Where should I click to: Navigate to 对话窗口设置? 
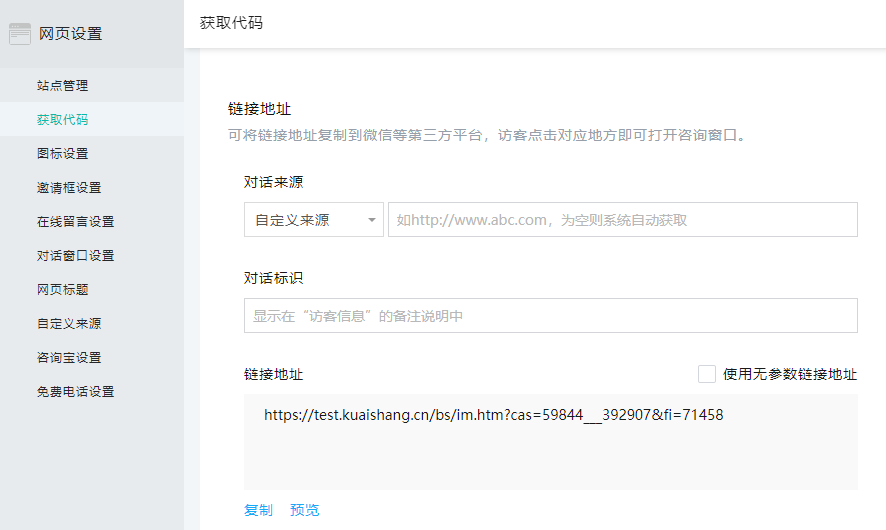pos(75,256)
